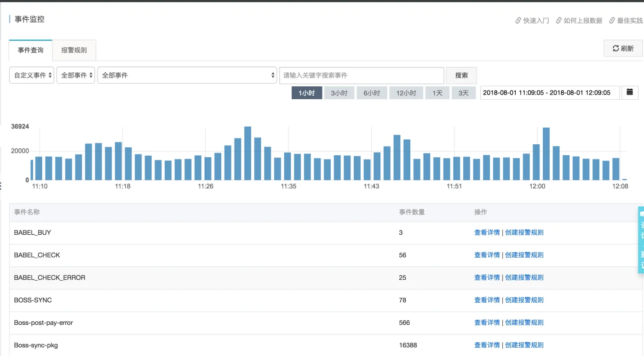Click the 566 event count cell

[x=404, y=322]
